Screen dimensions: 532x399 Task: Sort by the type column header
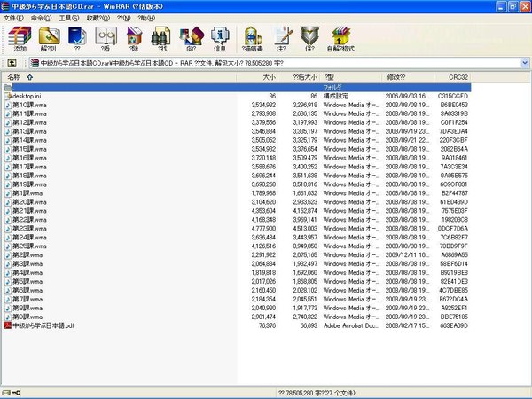coord(351,77)
